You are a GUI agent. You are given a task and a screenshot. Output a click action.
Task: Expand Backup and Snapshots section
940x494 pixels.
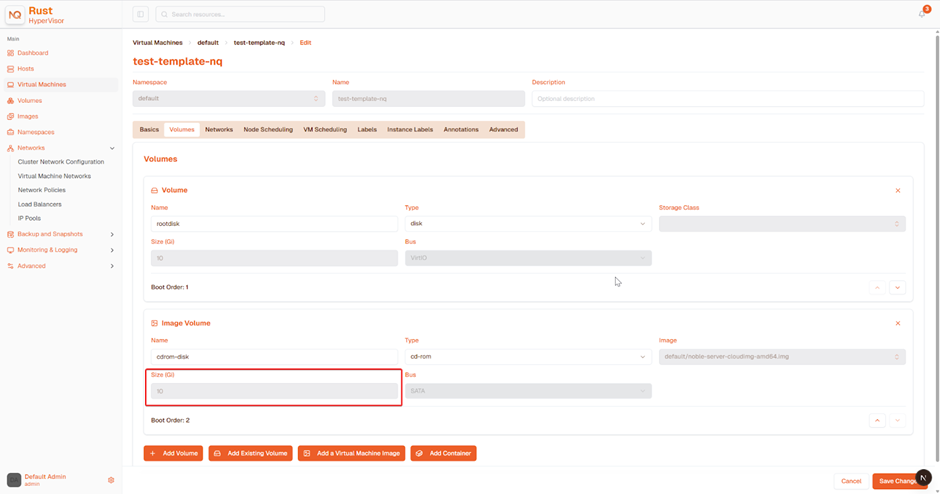click(112, 234)
